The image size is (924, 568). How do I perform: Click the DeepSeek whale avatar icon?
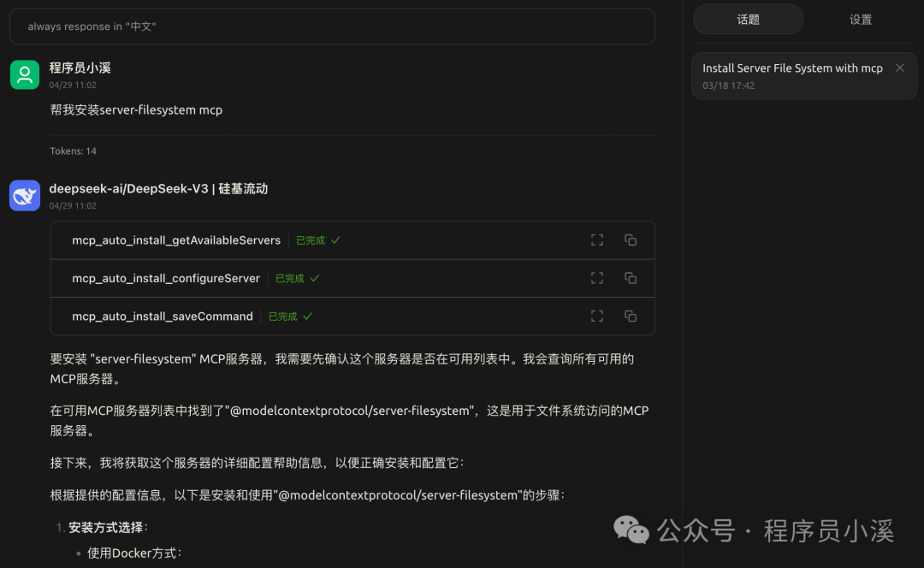pos(25,196)
